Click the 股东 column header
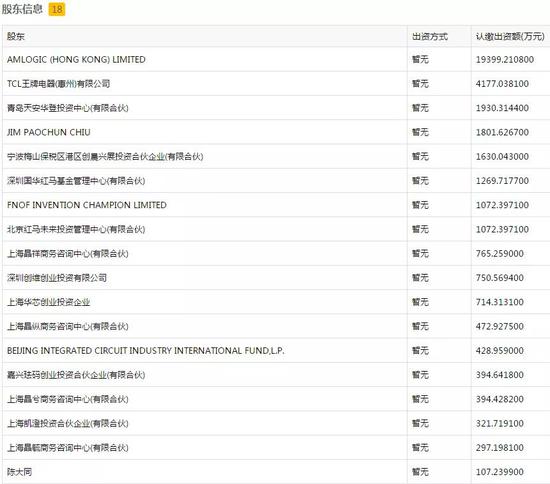 [x=16, y=36]
